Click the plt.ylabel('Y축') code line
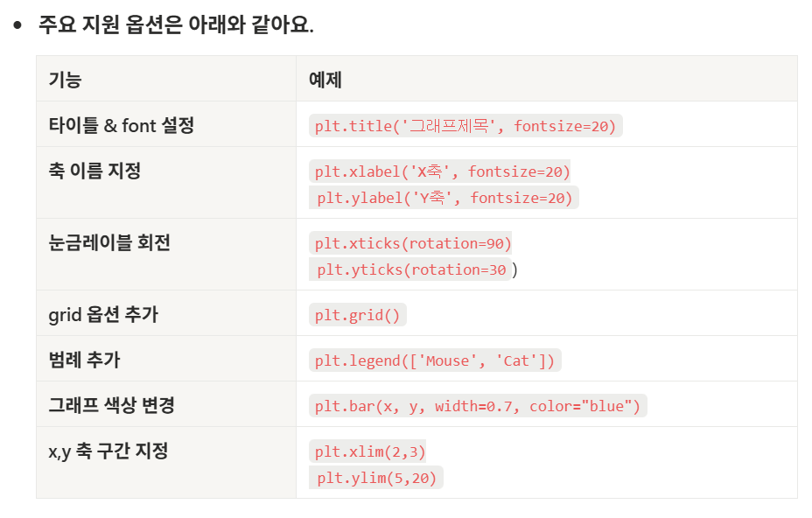 pos(442,197)
